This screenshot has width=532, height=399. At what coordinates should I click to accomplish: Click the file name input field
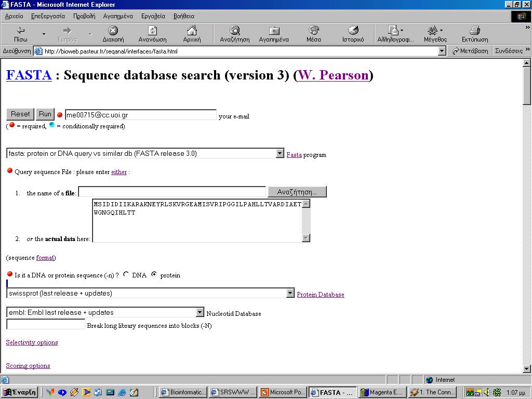pyautogui.click(x=172, y=192)
